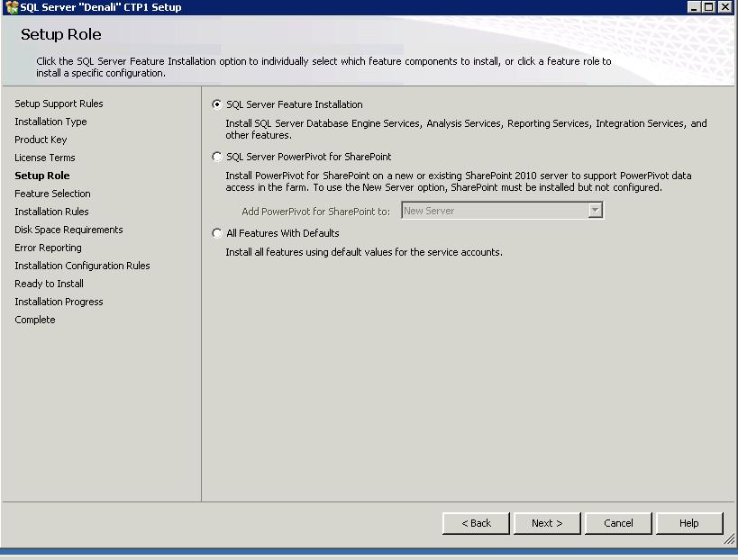Select Product Key in the sidebar
Screen dimensions: 738x560
(x=41, y=140)
